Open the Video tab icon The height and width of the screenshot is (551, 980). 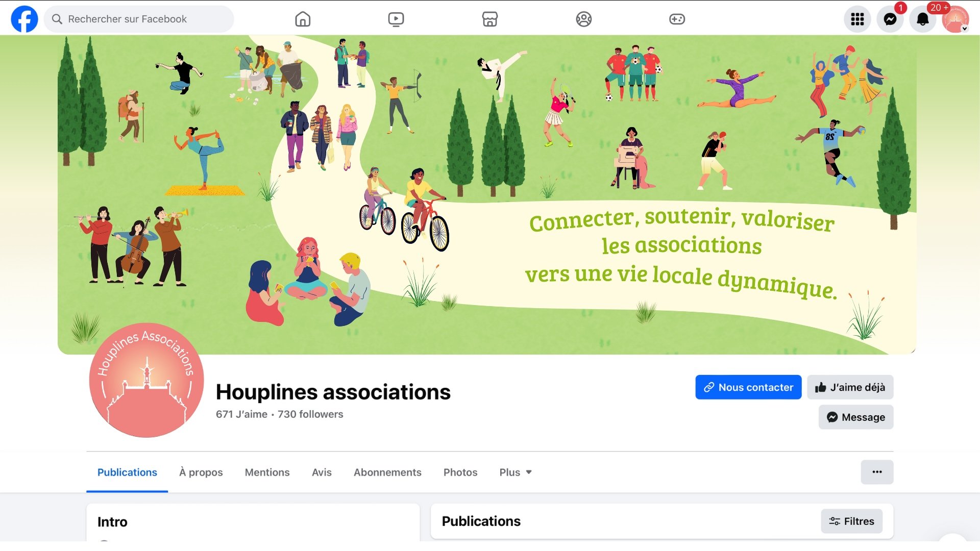tap(396, 19)
